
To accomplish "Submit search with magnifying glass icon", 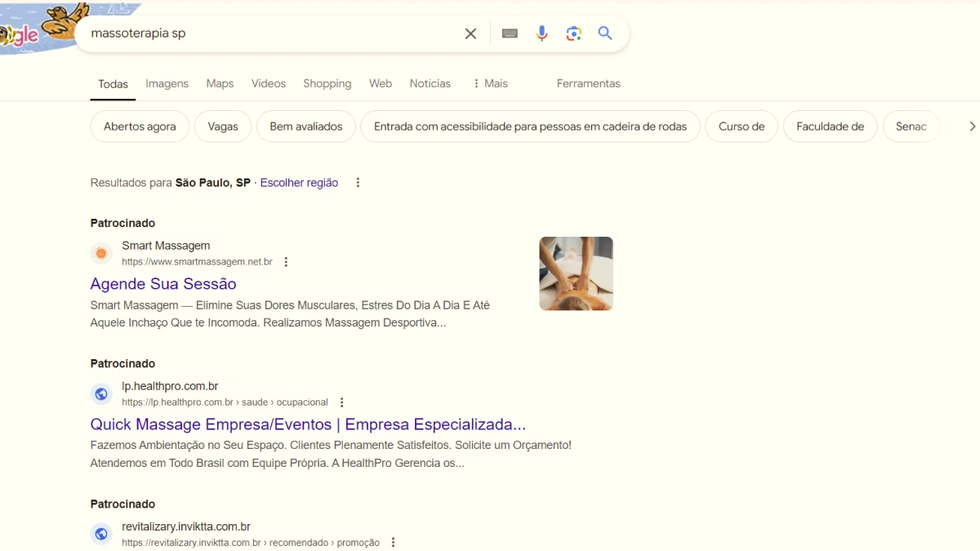I will point(605,33).
